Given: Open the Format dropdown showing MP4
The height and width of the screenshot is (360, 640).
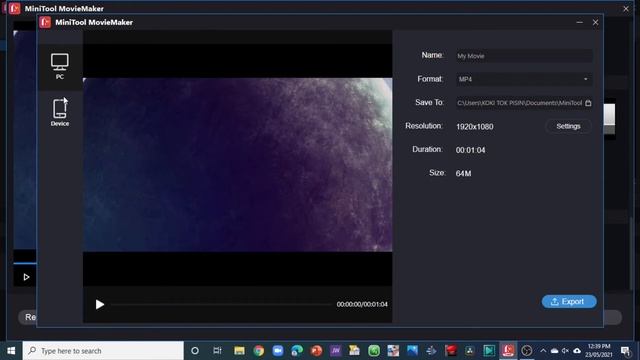Looking at the screenshot, I should (x=524, y=79).
